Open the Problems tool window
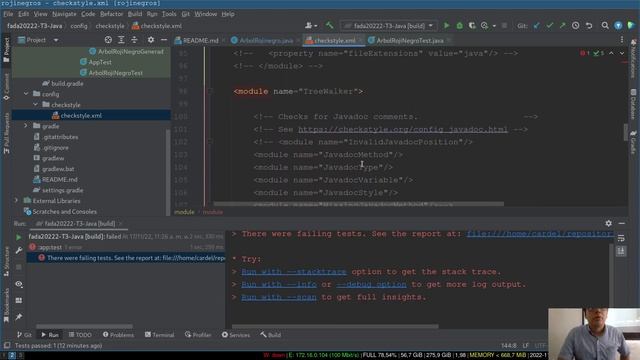 pyautogui.click(x=118, y=335)
